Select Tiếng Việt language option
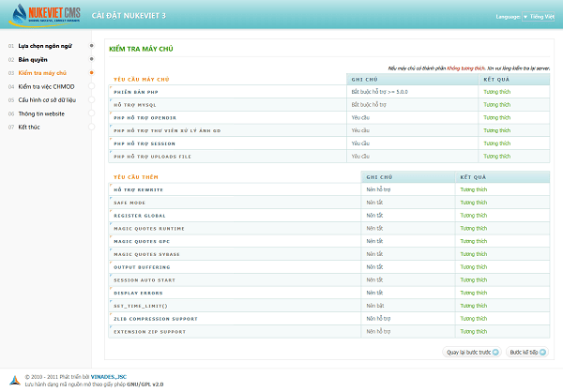The image size is (563, 392). click(543, 17)
